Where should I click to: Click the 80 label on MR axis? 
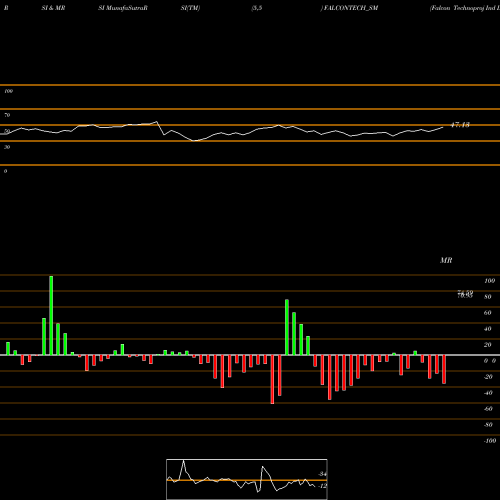(x=488, y=297)
